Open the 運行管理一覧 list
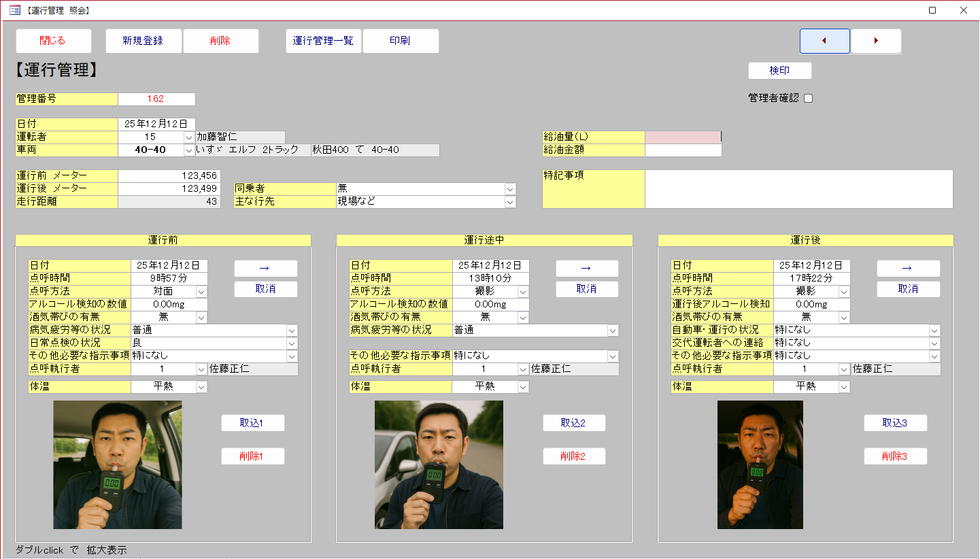 (323, 41)
